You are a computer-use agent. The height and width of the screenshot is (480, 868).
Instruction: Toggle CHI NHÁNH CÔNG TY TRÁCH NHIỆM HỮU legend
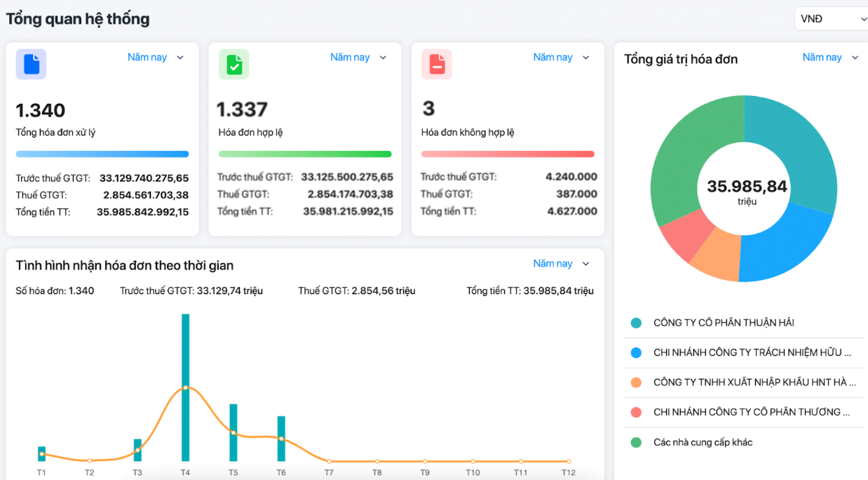point(752,353)
